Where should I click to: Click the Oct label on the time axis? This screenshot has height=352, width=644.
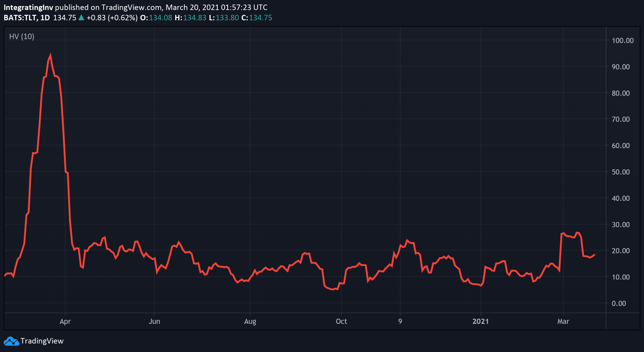pyautogui.click(x=341, y=321)
